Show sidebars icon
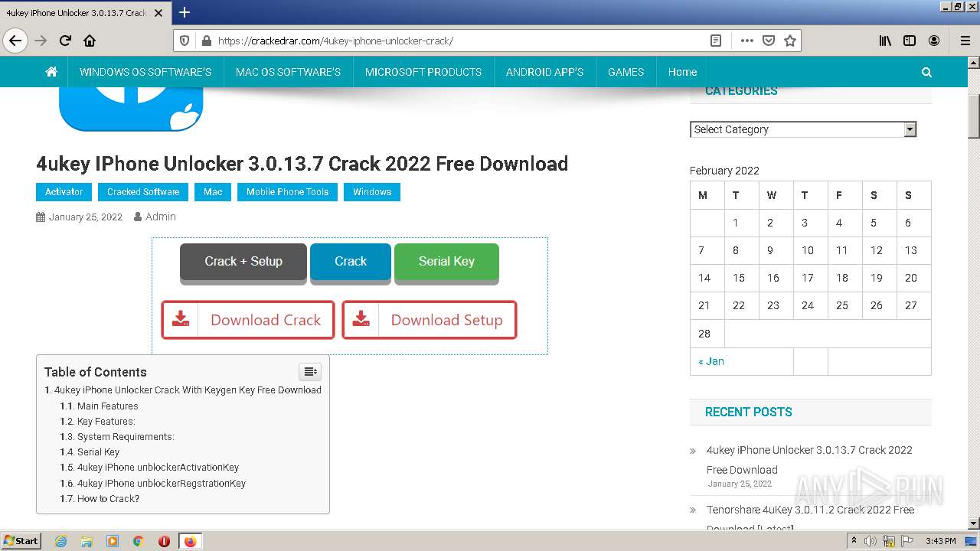980x551 pixels. coord(910,41)
